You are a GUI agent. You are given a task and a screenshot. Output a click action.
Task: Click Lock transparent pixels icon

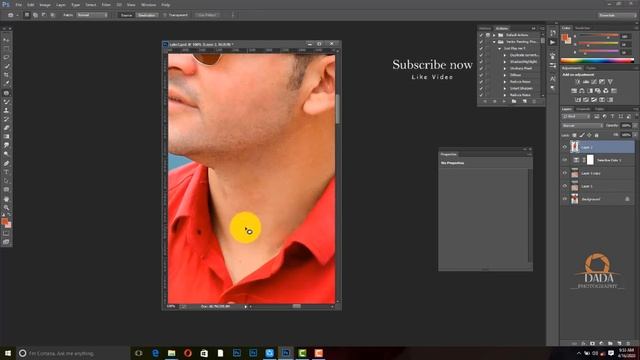[575, 135]
